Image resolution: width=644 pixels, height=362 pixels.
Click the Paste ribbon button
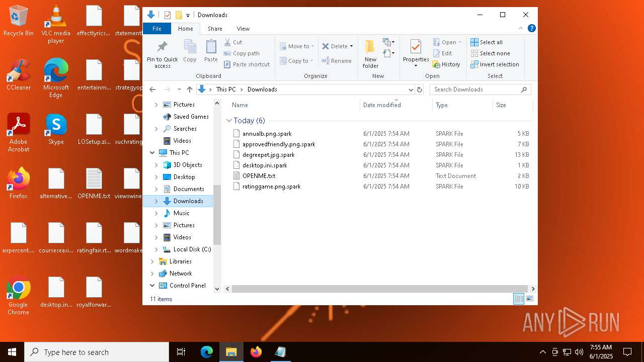[211, 51]
